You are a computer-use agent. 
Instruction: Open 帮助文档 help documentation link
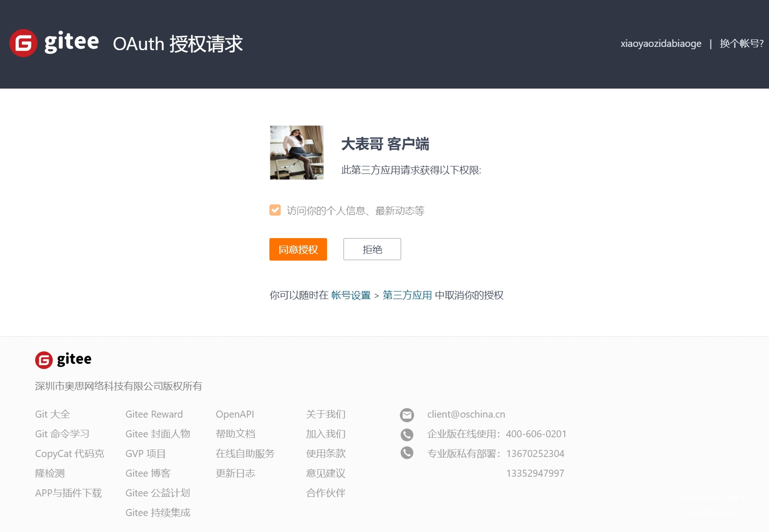pyautogui.click(x=235, y=434)
